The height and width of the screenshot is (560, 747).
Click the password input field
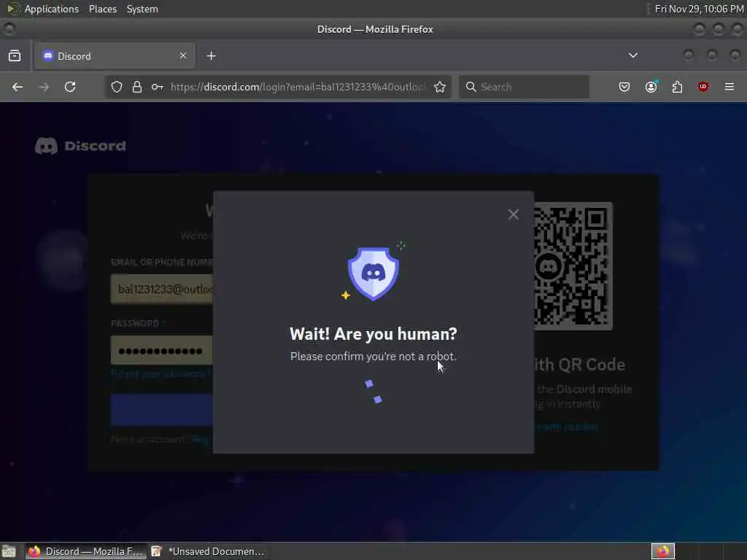pos(162,351)
